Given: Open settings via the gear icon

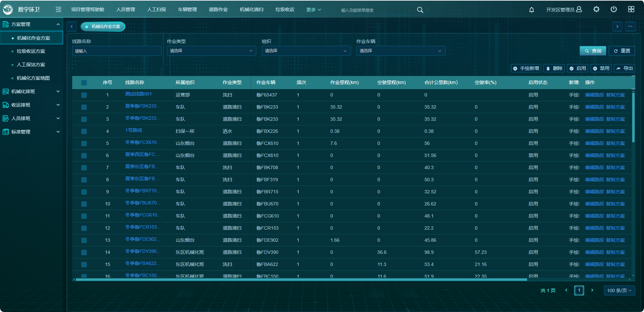Looking at the screenshot, I should click(x=596, y=9).
